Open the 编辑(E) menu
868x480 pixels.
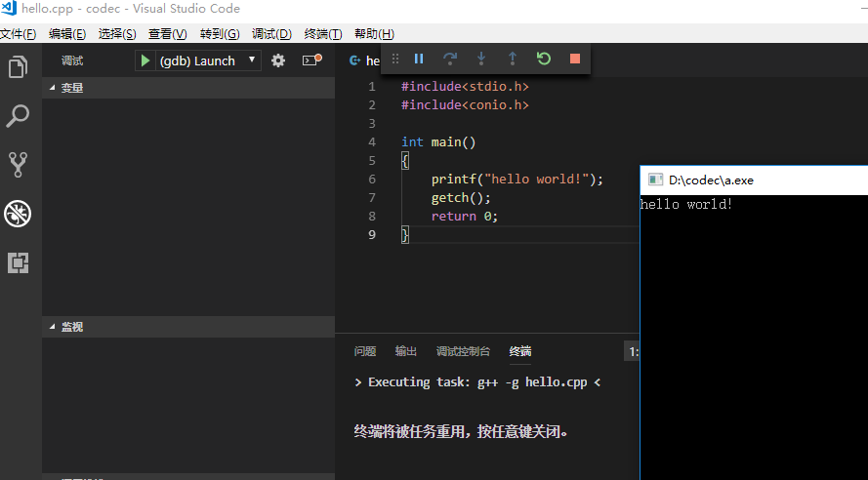(x=67, y=34)
